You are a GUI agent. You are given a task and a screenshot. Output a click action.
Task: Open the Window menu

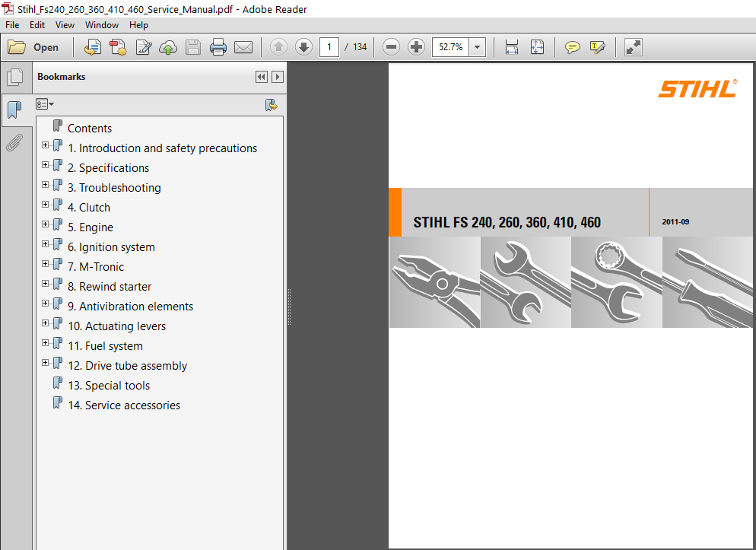coord(102,25)
